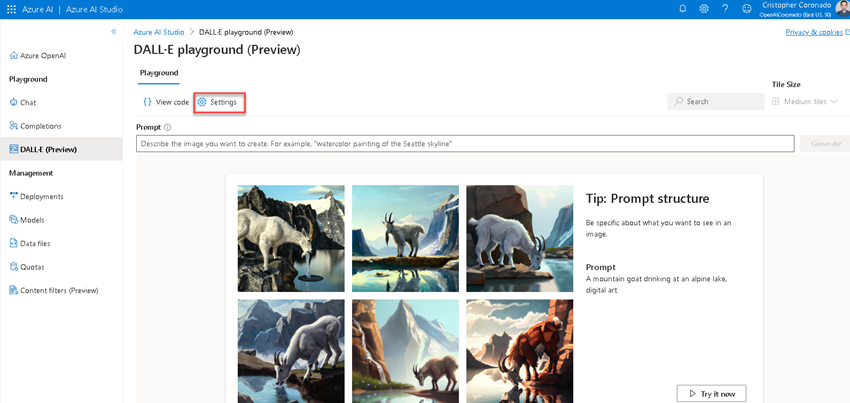Open Chat playground from sidebar
Image resolution: width=850 pixels, height=403 pixels.
tap(28, 102)
